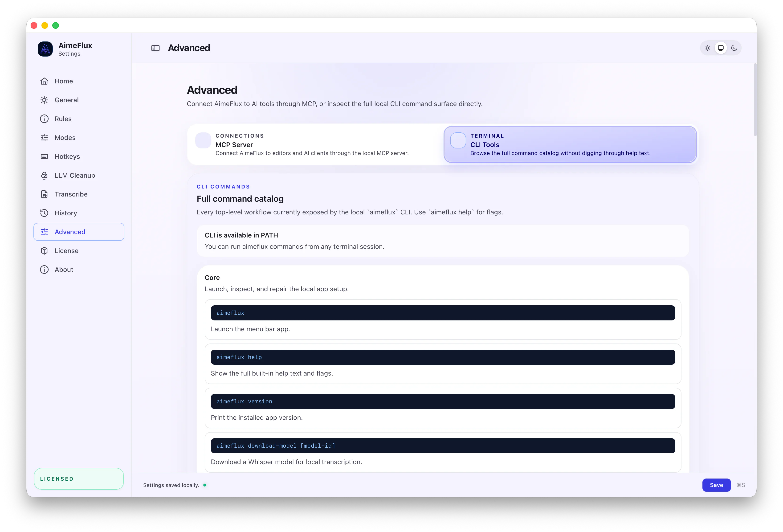Click the Modes sliders icon
Screen dimensions: 783x532
[44, 138]
